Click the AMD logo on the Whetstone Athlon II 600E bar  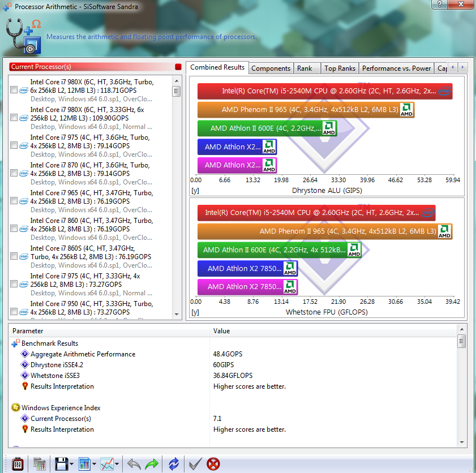354,250
